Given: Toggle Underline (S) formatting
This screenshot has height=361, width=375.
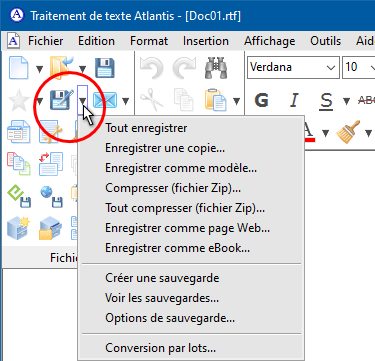Looking at the screenshot, I should pos(326,101).
